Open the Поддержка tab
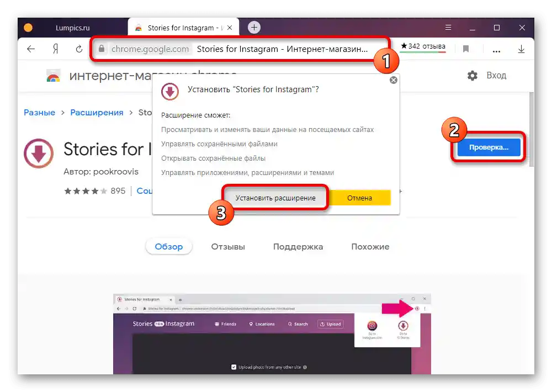 click(298, 247)
